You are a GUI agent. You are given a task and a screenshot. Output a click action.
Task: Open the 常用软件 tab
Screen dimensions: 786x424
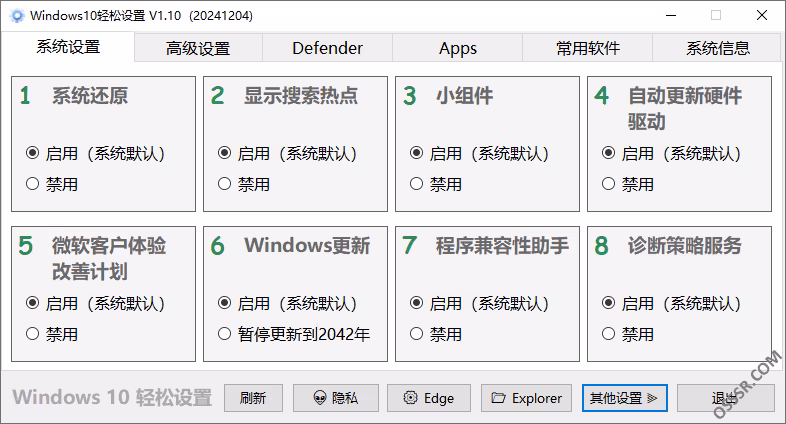point(587,48)
